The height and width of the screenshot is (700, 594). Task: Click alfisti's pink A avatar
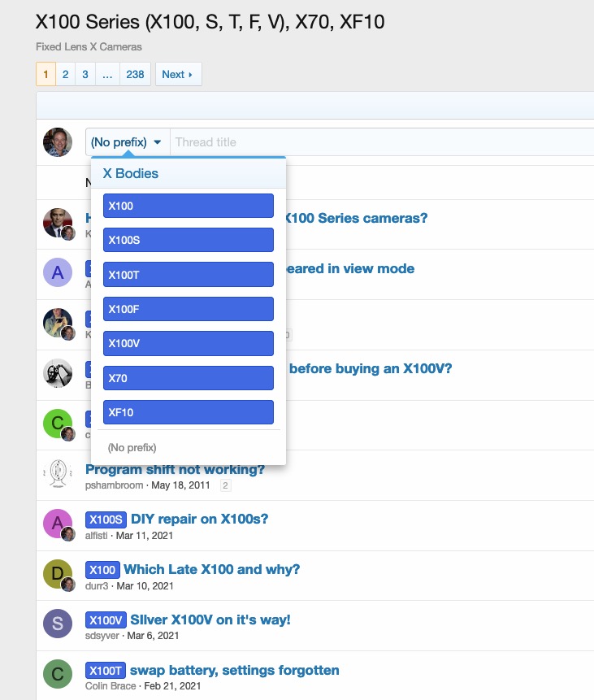click(x=58, y=524)
